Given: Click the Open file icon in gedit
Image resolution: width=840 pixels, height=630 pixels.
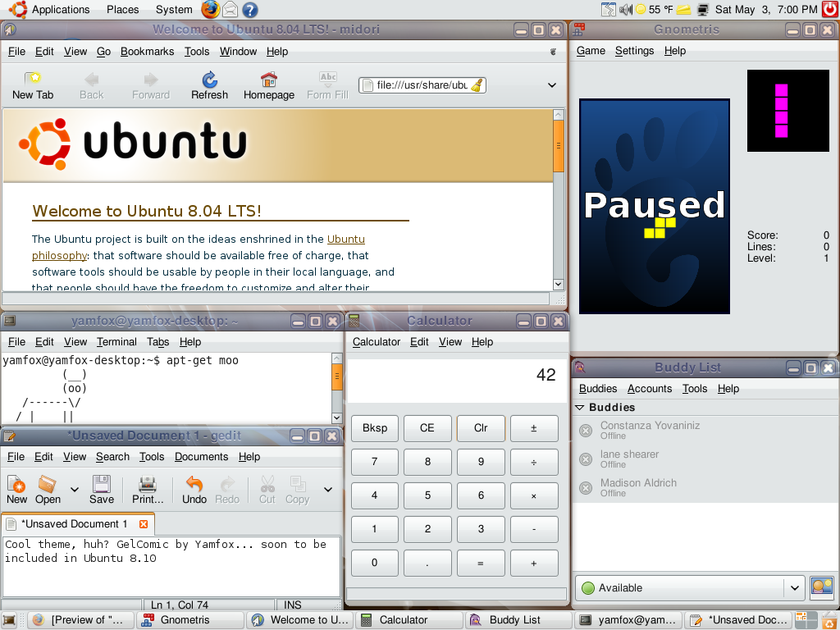Looking at the screenshot, I should coord(48,490).
